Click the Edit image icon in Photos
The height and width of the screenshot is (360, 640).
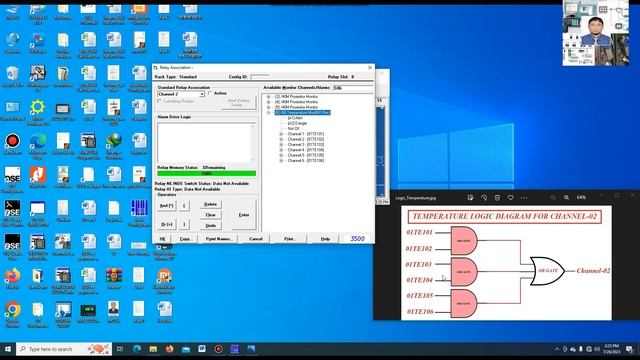470,198
